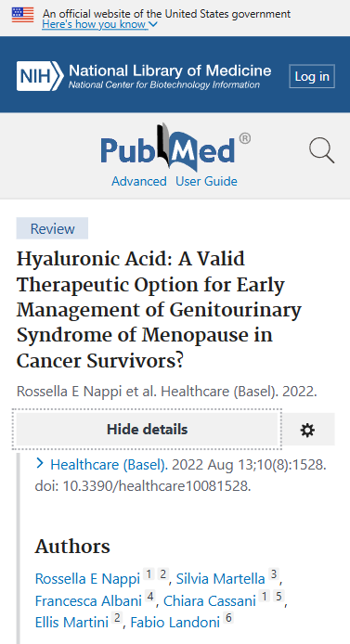Open the Advanced search link
The height and width of the screenshot is (644, 350).
139,181
